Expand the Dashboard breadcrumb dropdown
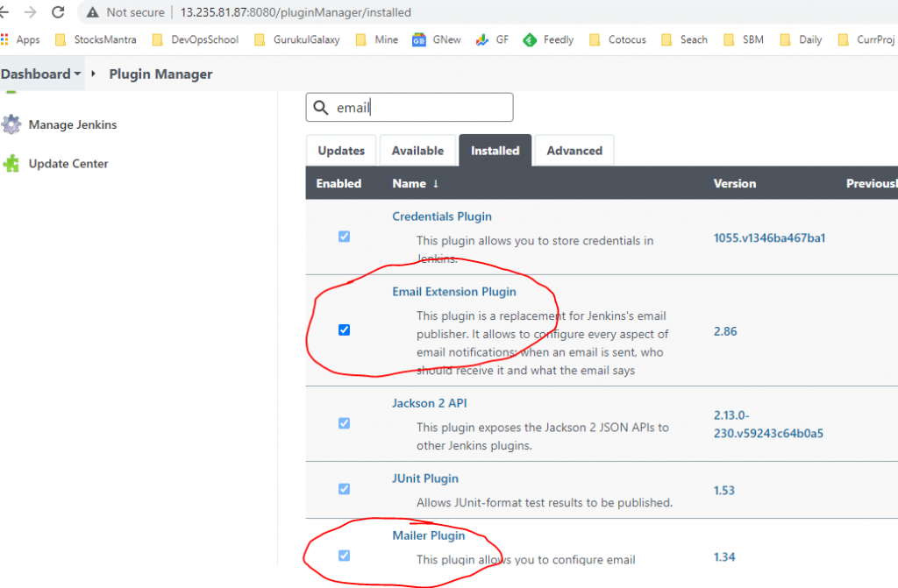 point(77,74)
